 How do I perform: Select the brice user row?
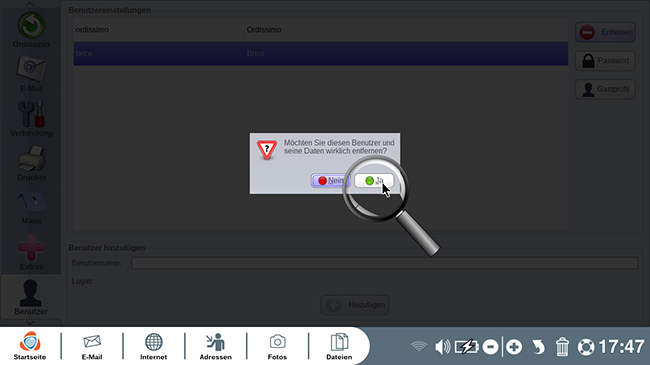[x=321, y=54]
